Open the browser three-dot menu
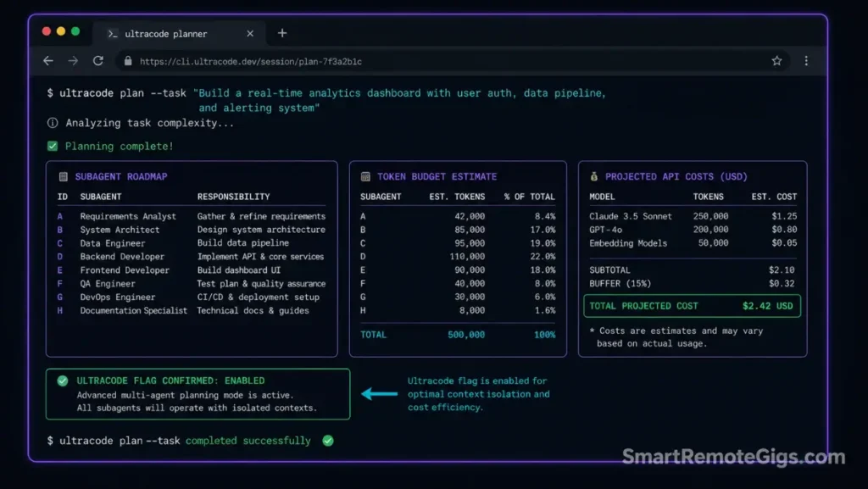Screen dimensions: 868x489 (806, 61)
